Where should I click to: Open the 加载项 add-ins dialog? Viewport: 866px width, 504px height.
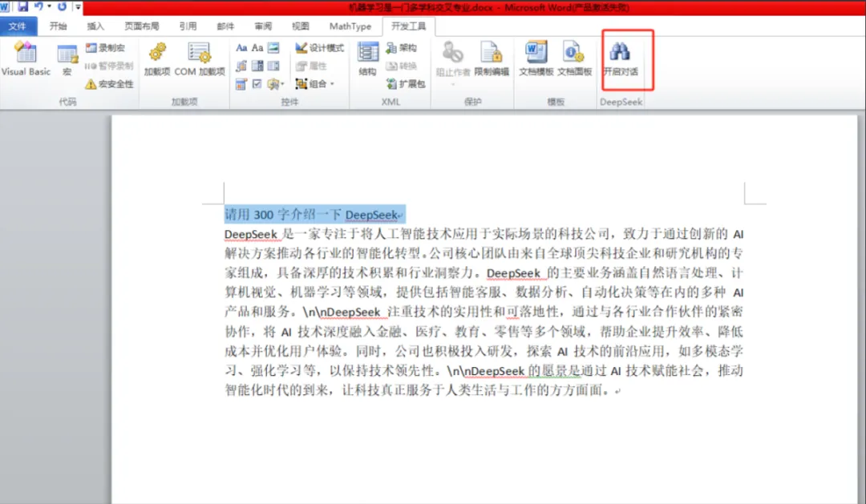(157, 59)
